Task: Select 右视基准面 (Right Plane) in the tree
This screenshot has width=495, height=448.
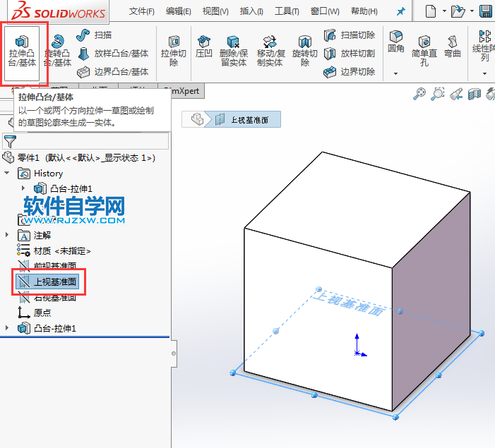Action: pos(47,297)
